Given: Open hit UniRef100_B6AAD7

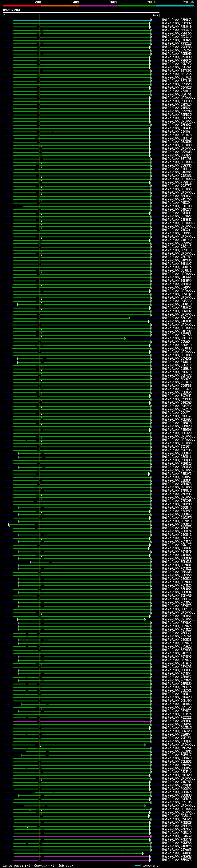Looking at the screenshot, I should (x=177, y=548).
